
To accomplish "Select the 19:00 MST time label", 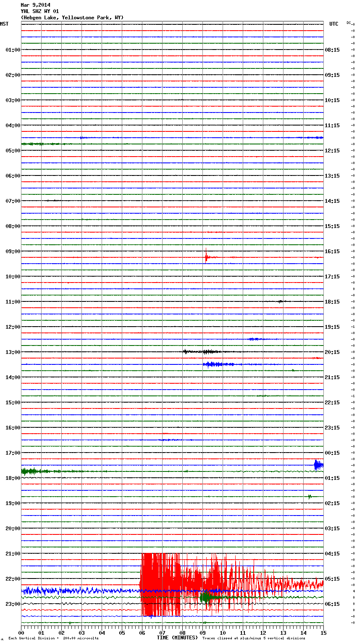I will 13,503.
